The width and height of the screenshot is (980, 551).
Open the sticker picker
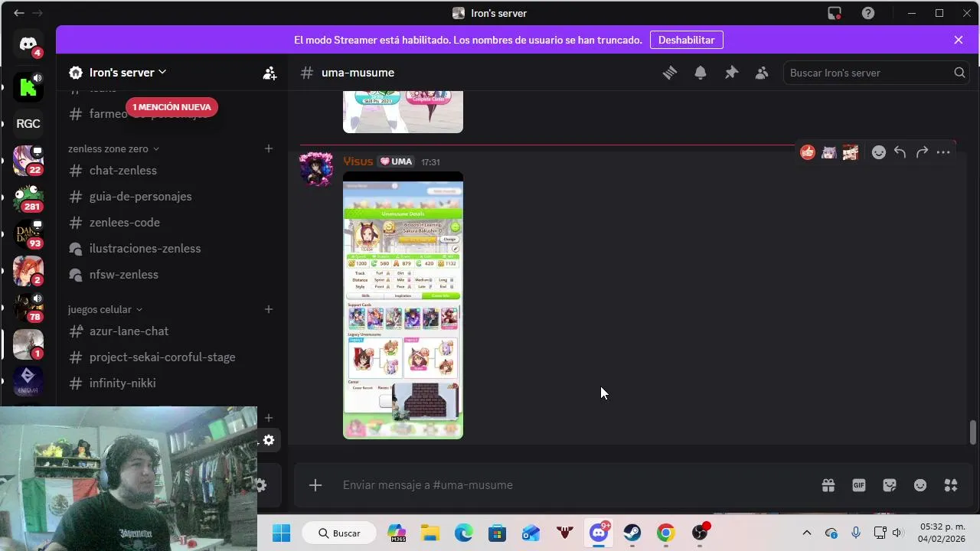(x=890, y=485)
